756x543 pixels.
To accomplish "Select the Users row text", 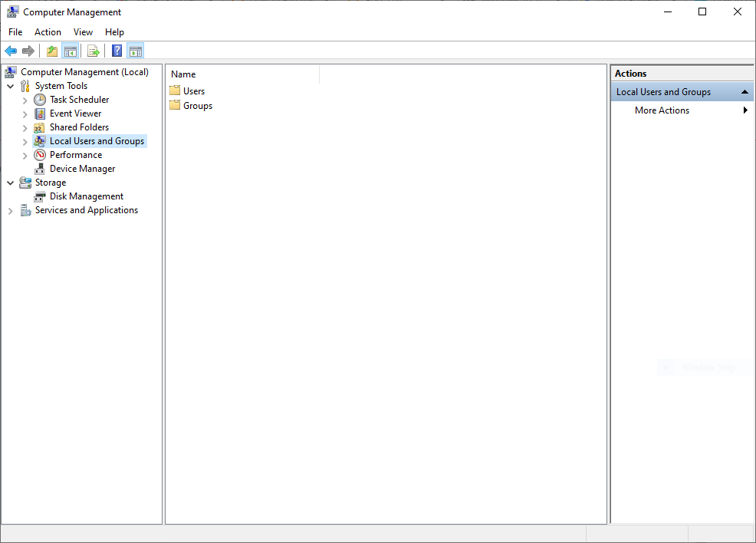I will [194, 91].
